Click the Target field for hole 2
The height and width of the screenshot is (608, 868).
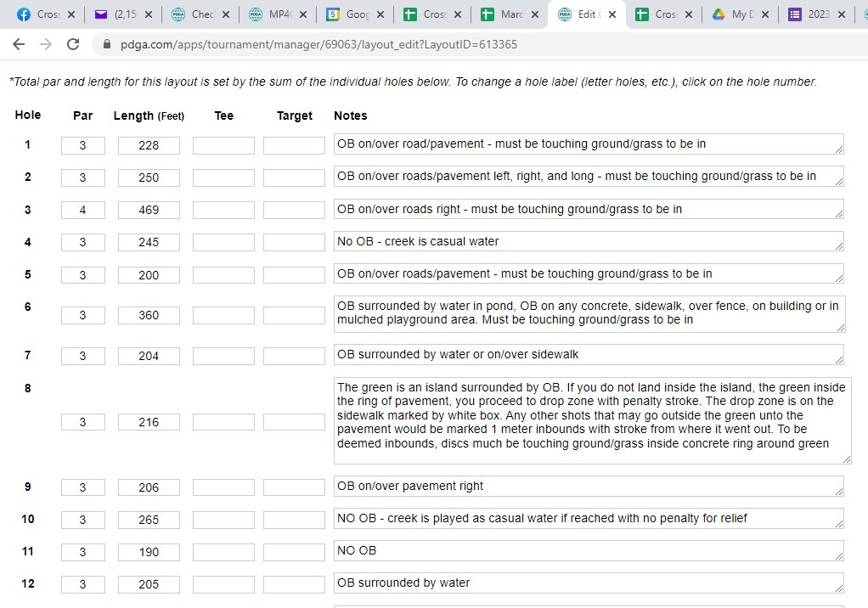click(x=294, y=177)
